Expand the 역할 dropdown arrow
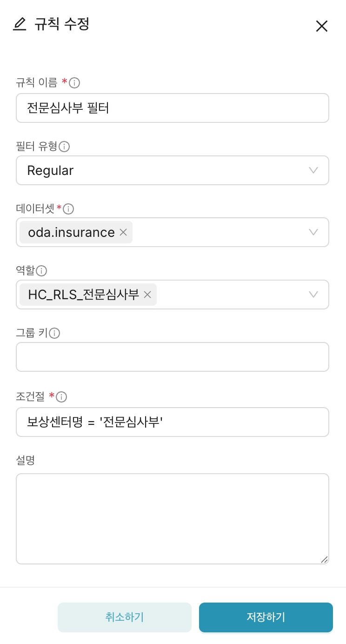Image resolution: width=346 pixels, height=644 pixels. (313, 295)
